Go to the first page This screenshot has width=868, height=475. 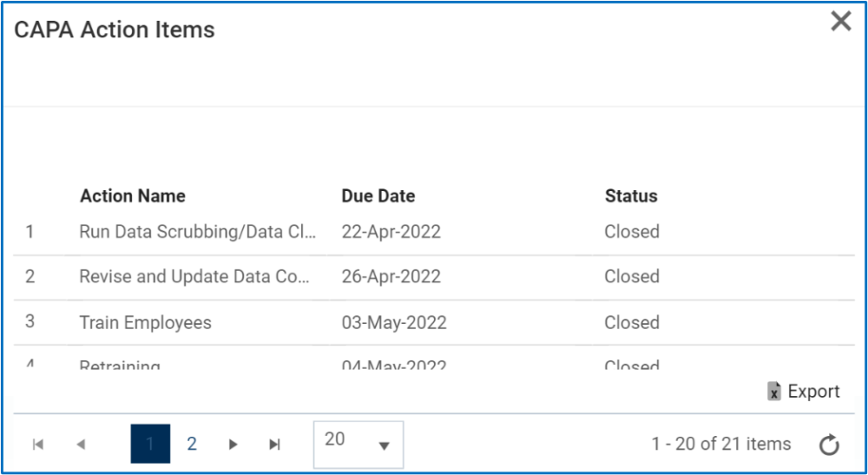point(38,445)
